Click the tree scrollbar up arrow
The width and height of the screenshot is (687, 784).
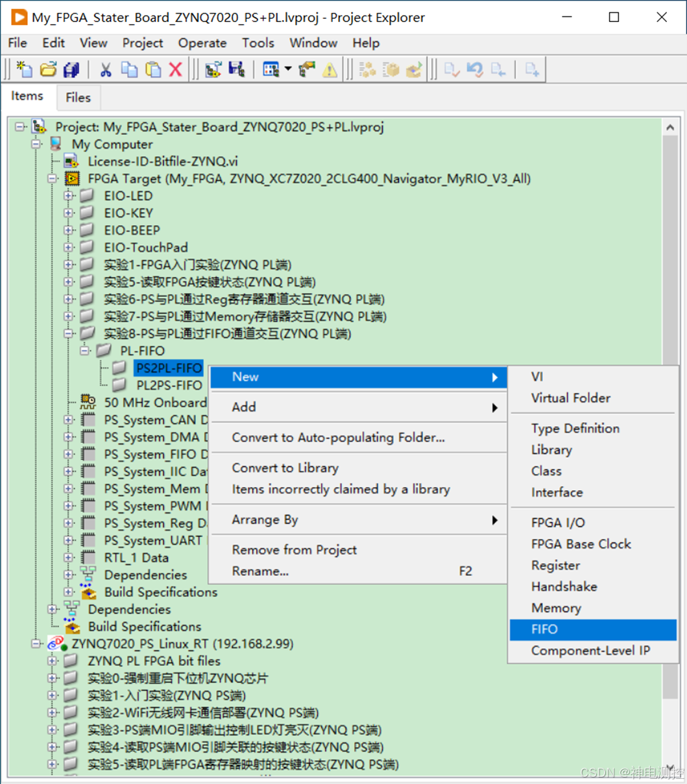click(x=670, y=127)
